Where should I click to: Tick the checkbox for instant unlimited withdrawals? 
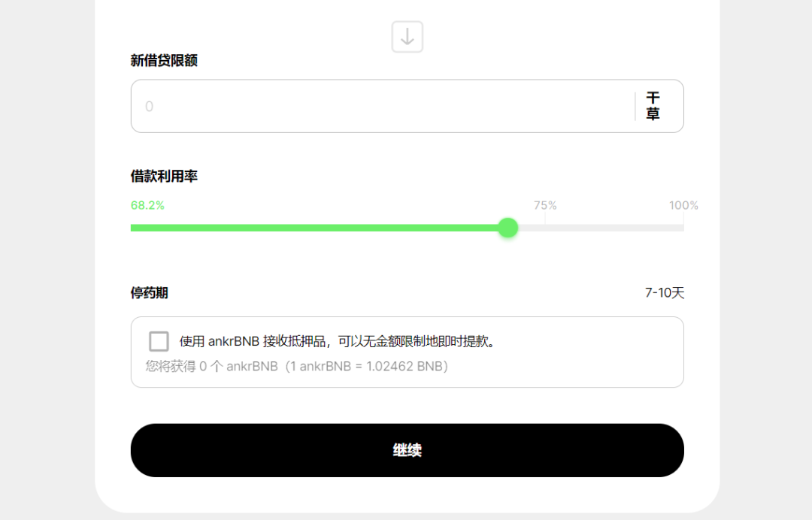159,340
